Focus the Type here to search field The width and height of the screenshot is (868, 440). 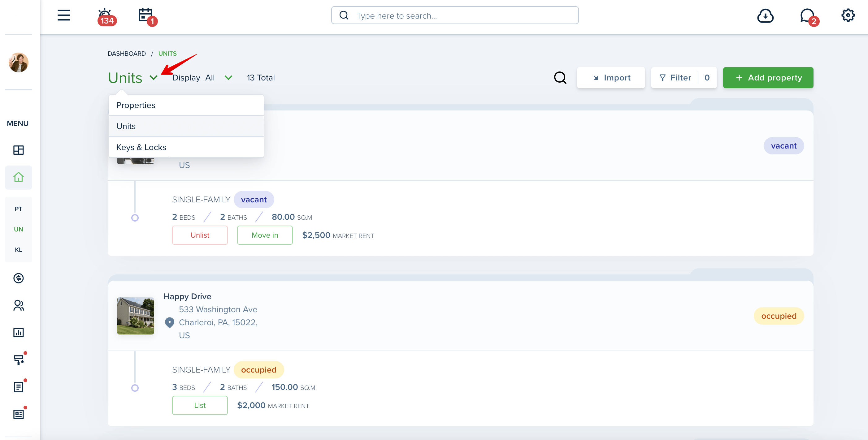454,15
